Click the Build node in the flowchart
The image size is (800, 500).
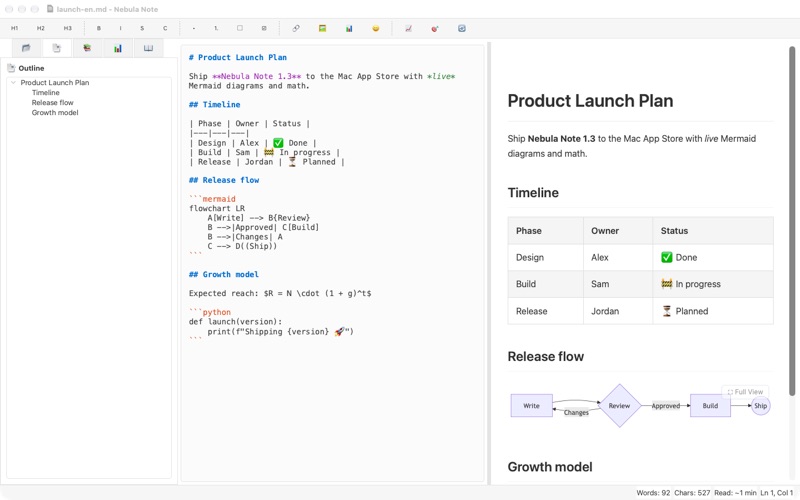click(710, 406)
